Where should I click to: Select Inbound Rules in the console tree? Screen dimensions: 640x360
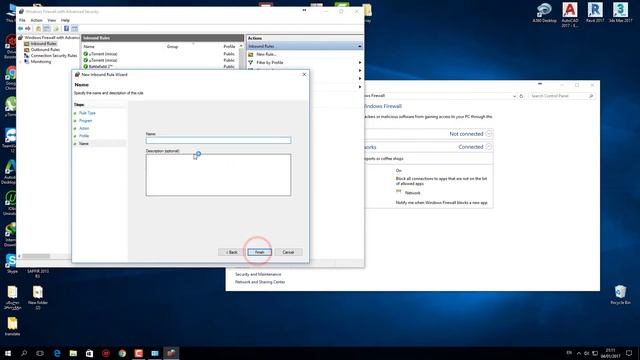click(x=43, y=44)
